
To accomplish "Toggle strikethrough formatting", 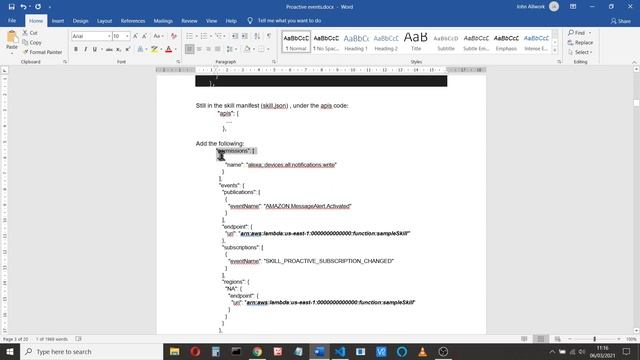I will click(109, 49).
